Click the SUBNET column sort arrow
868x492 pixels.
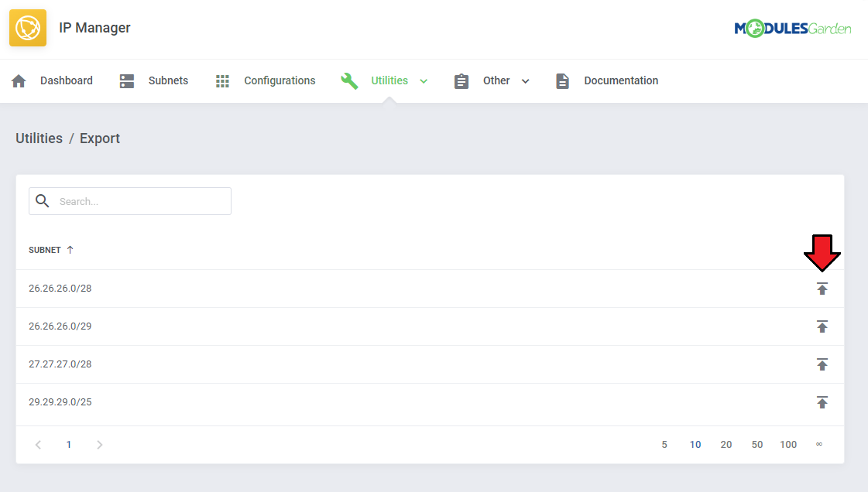tap(70, 250)
